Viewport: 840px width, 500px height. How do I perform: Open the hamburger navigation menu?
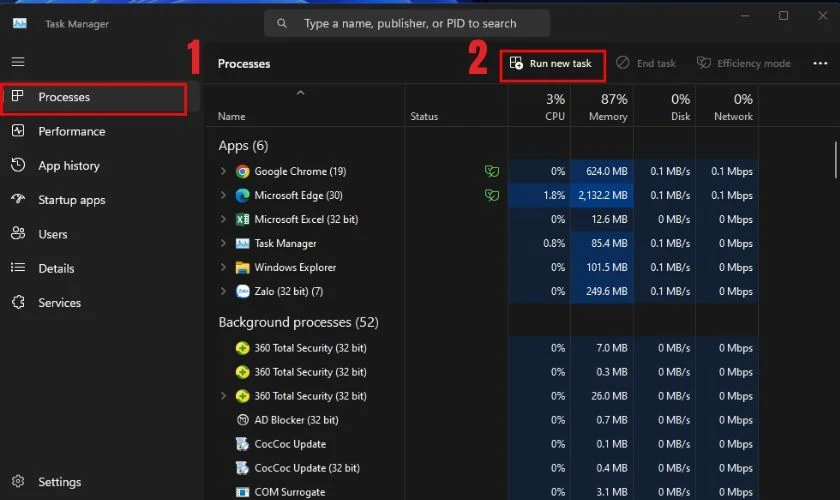click(18, 62)
